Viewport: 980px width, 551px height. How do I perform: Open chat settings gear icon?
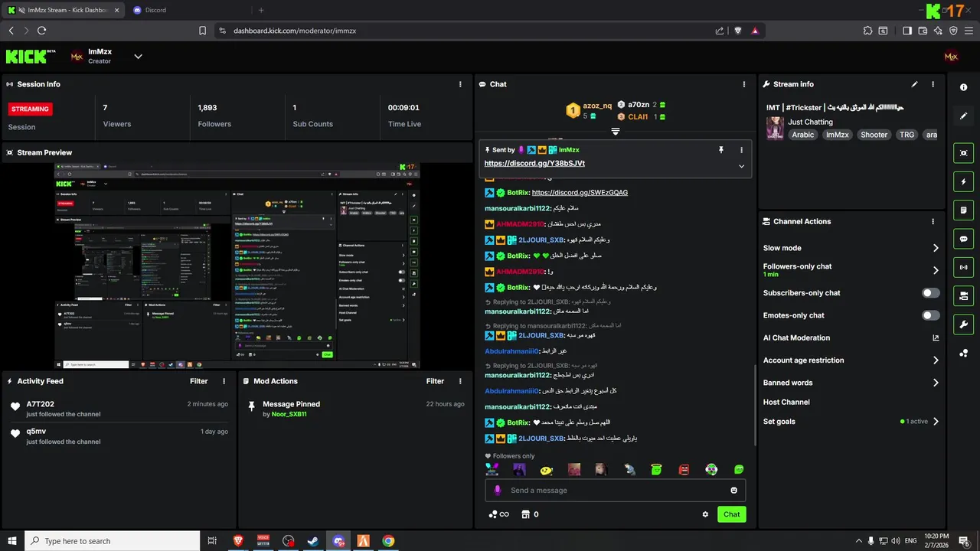[x=705, y=514]
